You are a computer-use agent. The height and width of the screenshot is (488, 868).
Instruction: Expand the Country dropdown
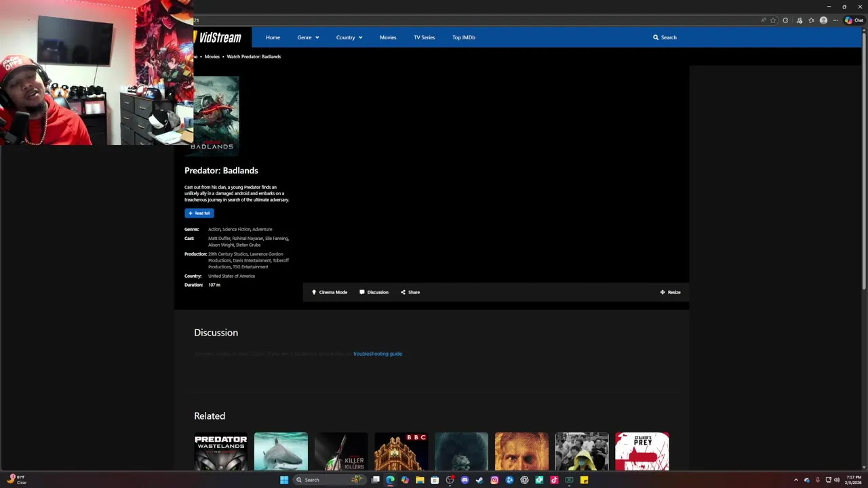[349, 37]
